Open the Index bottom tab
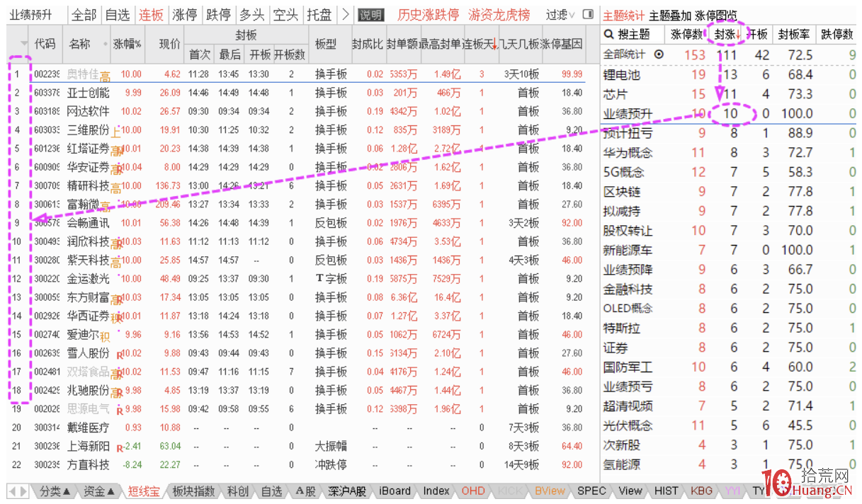 tap(436, 491)
